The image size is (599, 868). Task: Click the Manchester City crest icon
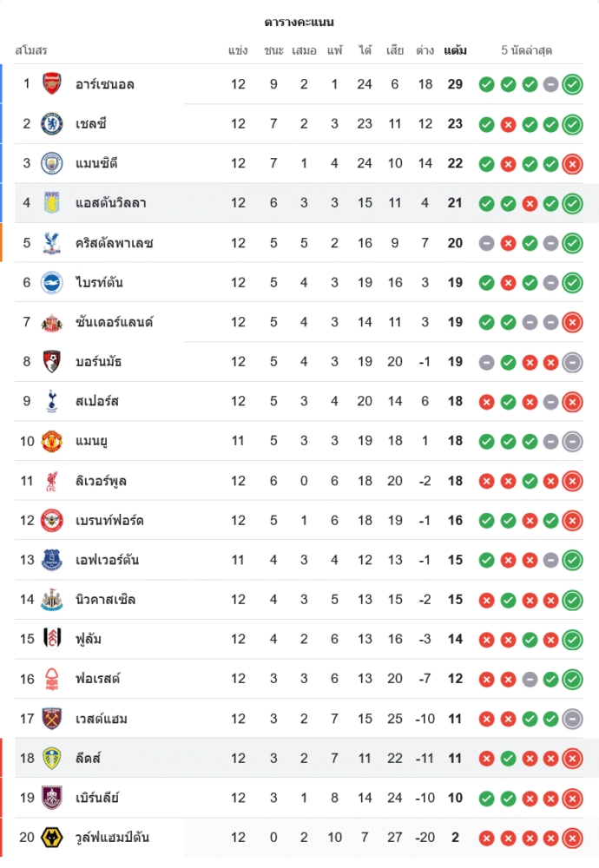[52, 163]
